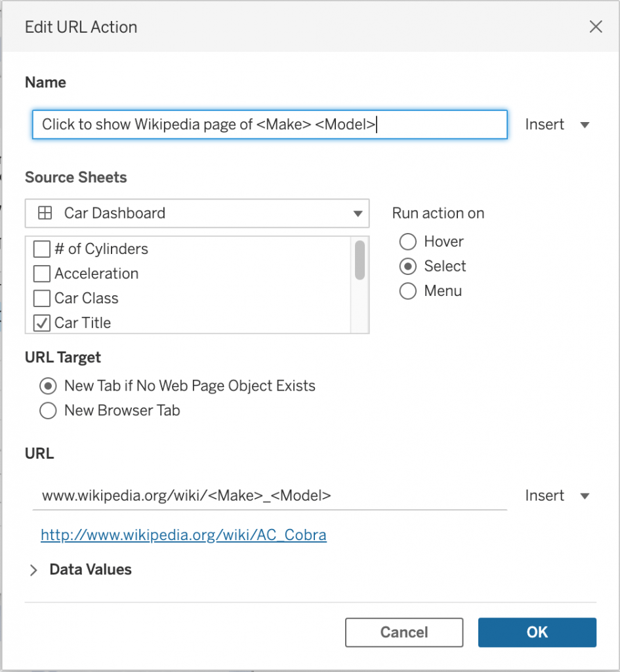This screenshot has width=620, height=672.
Task: Set run action to Menu
Action: [x=408, y=291]
